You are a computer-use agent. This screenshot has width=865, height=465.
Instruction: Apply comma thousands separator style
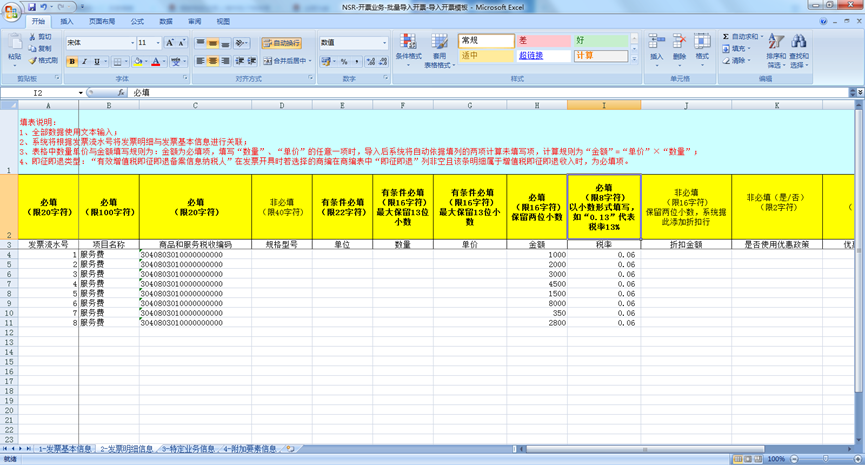[x=356, y=61]
